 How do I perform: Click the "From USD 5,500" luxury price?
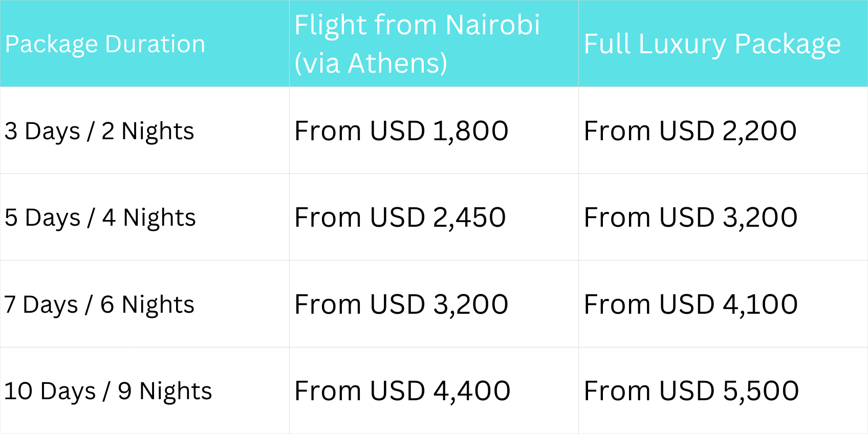click(691, 391)
